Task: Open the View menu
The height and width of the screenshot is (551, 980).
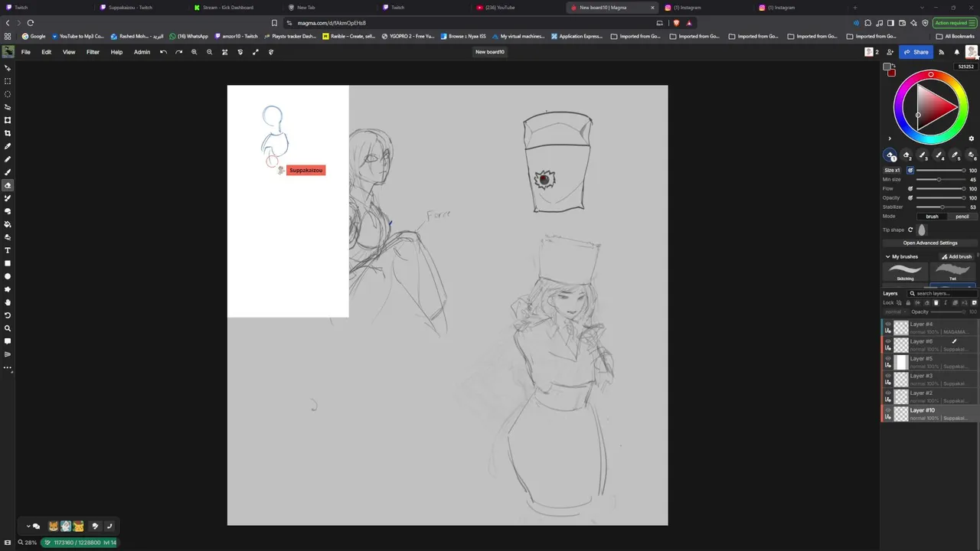Action: pyautogui.click(x=69, y=52)
